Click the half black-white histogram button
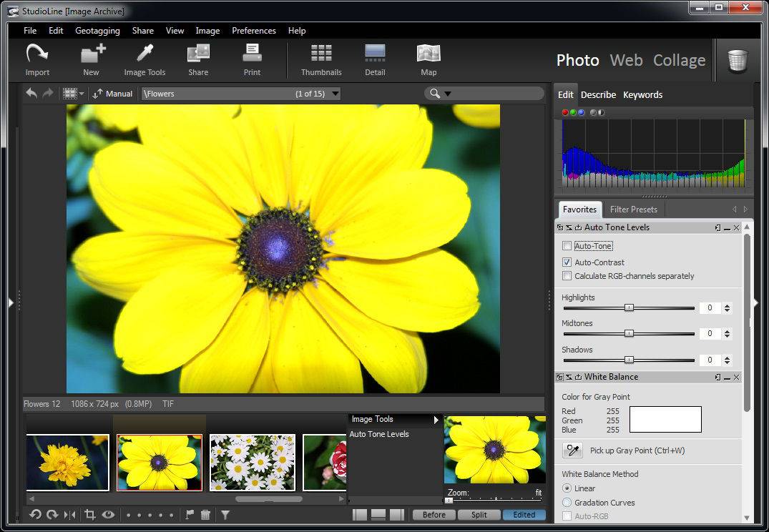The width and height of the screenshot is (769, 532). pyautogui.click(x=602, y=112)
